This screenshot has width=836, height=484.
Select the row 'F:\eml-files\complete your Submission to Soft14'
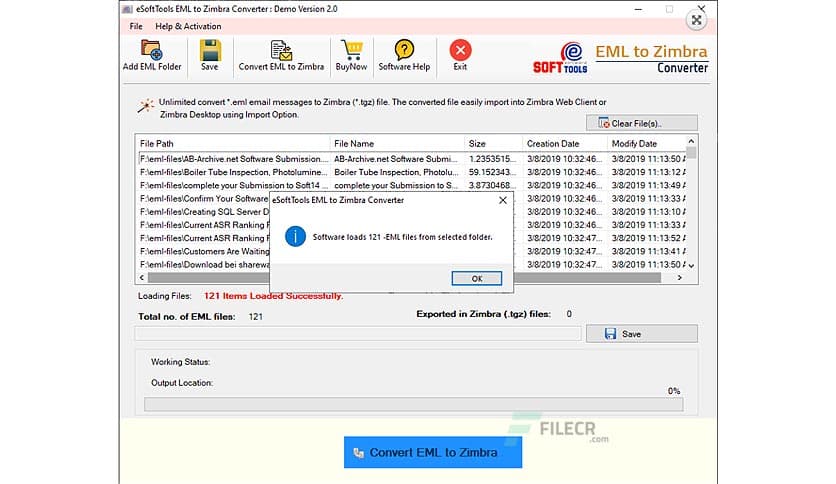pyautogui.click(x=412, y=185)
